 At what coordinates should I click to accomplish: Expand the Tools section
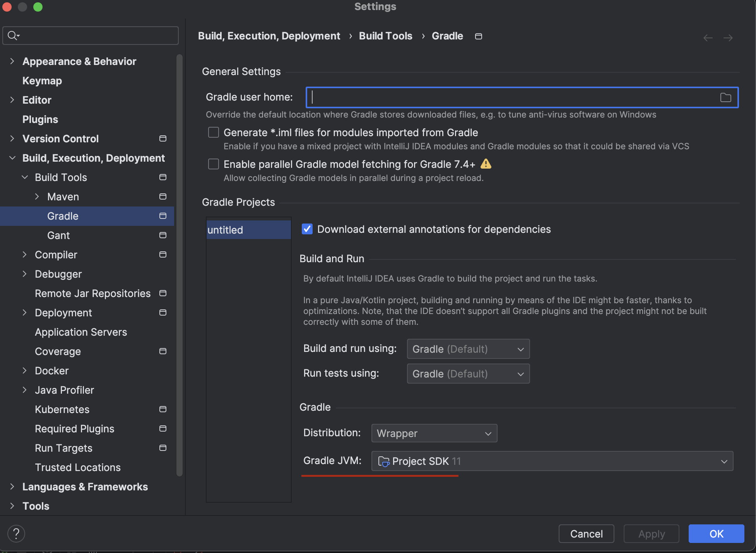[x=12, y=506]
